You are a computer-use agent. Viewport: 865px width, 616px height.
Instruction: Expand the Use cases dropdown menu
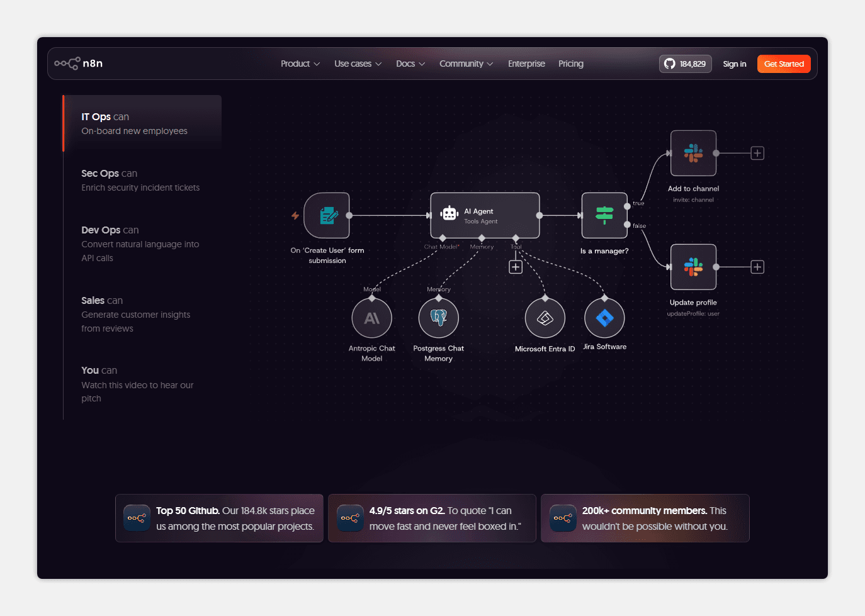pos(358,64)
